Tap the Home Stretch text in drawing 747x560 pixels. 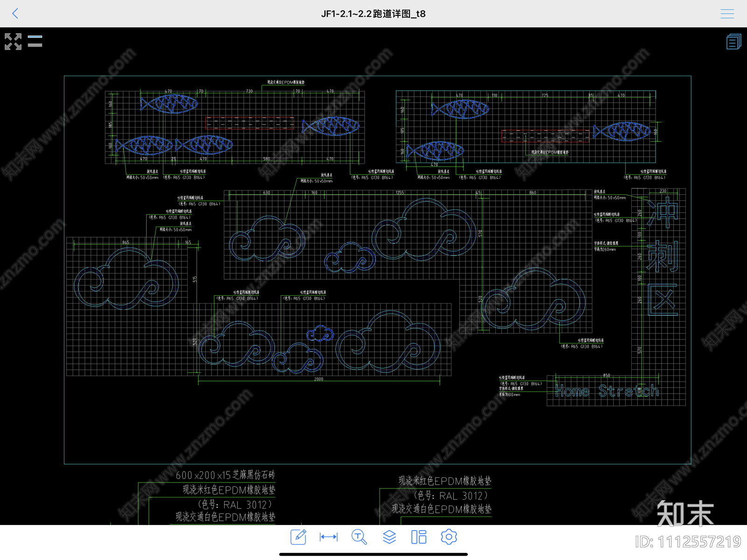click(607, 391)
